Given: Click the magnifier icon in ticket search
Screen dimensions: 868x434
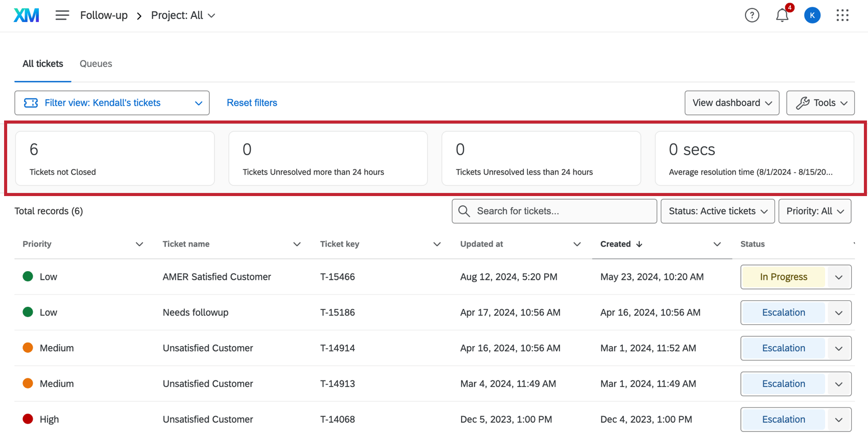Looking at the screenshot, I should click(464, 211).
